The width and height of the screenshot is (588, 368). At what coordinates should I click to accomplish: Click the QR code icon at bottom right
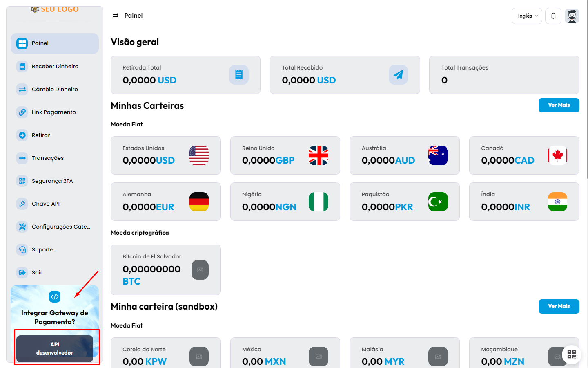click(x=572, y=354)
